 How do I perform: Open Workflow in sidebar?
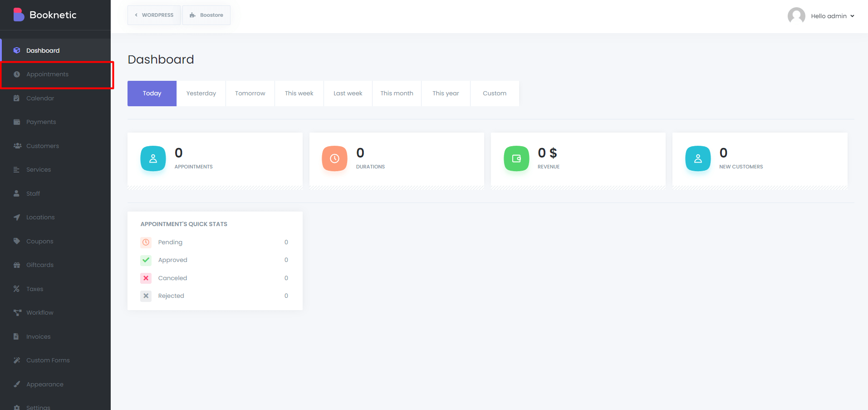point(55,313)
